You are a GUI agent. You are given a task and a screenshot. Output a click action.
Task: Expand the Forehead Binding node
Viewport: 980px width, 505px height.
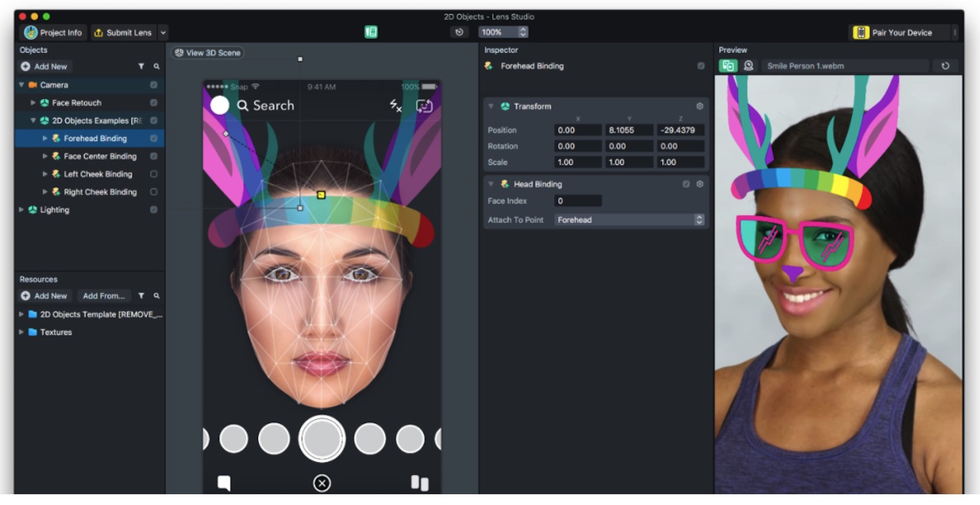(x=44, y=139)
